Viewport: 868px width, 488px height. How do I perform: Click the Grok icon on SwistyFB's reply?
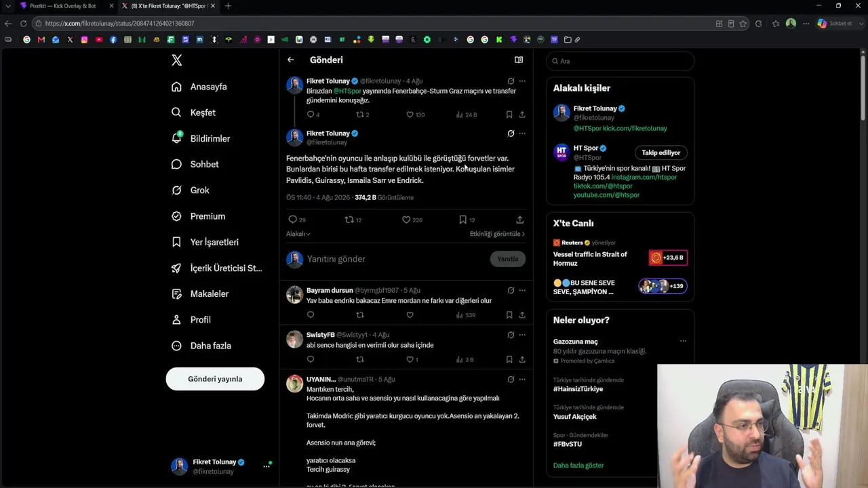(x=511, y=335)
